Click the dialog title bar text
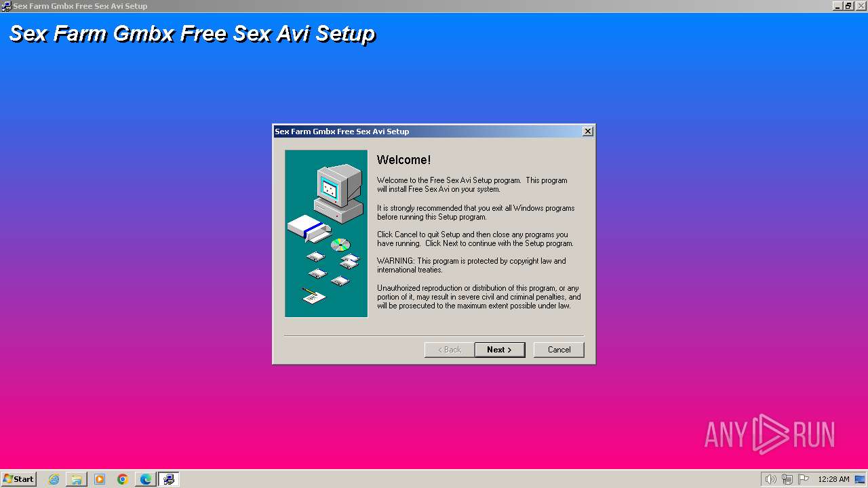Viewport: 868px width, 488px height. pos(342,131)
